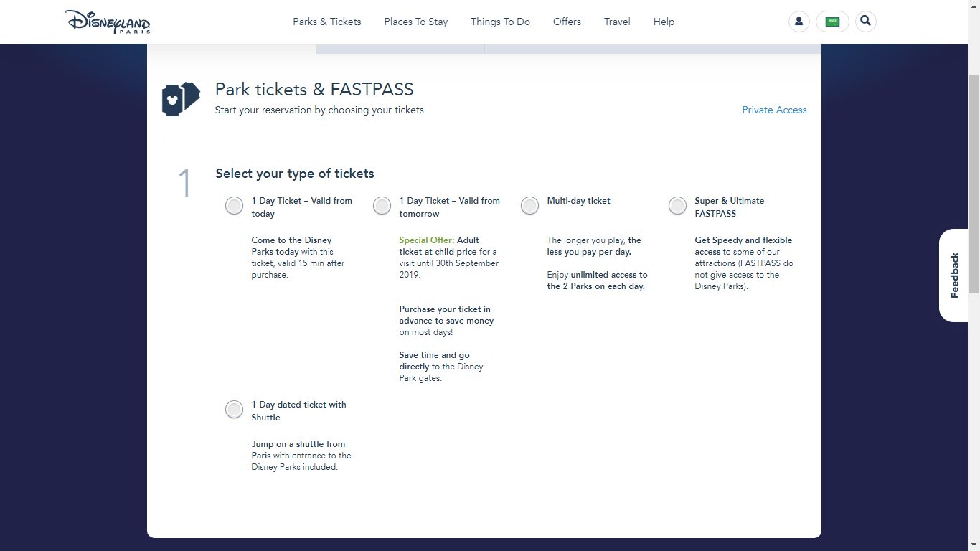Select 1 Day Ticket valid from today radio
980x551 pixels.
pos(234,206)
